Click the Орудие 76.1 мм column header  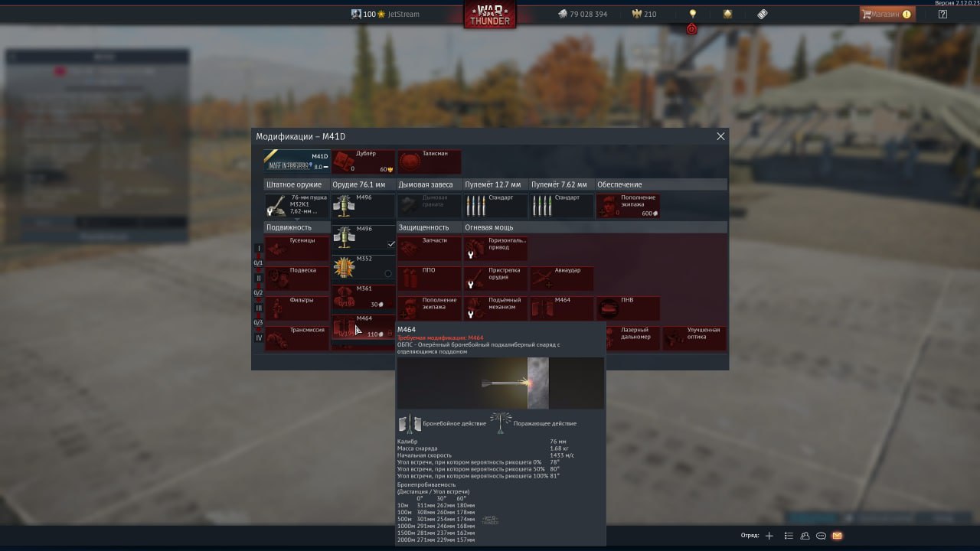tap(363, 184)
